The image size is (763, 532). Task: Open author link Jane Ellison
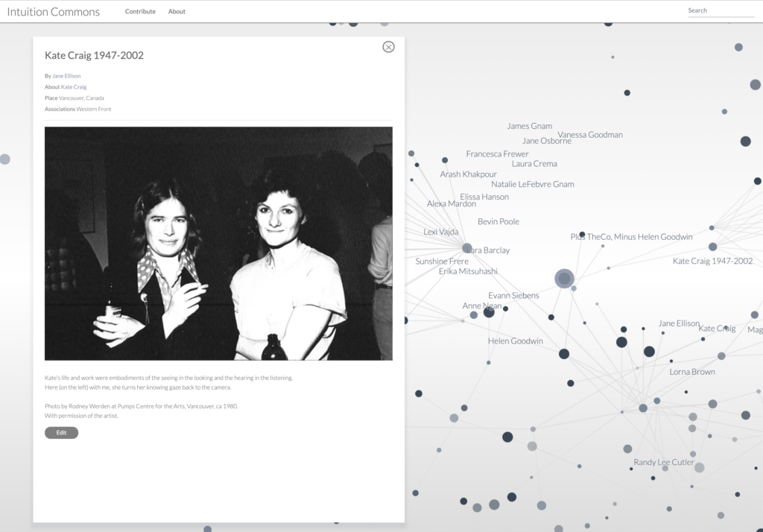[x=66, y=76]
